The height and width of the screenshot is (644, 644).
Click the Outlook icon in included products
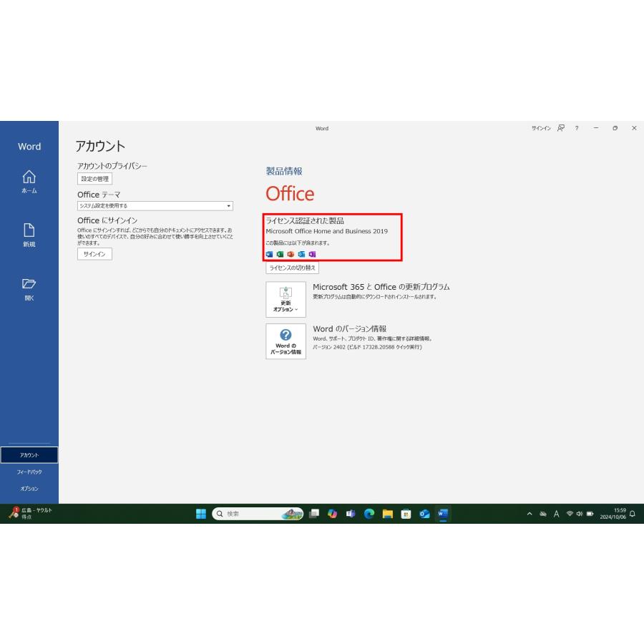[x=301, y=254]
